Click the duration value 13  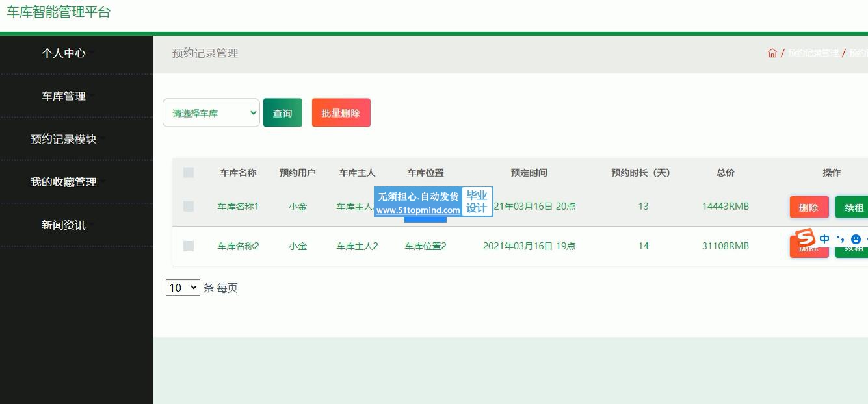point(643,207)
